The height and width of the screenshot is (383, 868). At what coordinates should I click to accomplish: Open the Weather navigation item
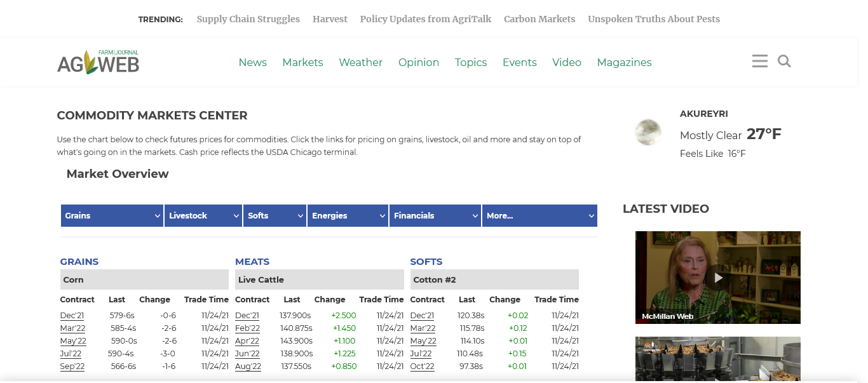(360, 62)
